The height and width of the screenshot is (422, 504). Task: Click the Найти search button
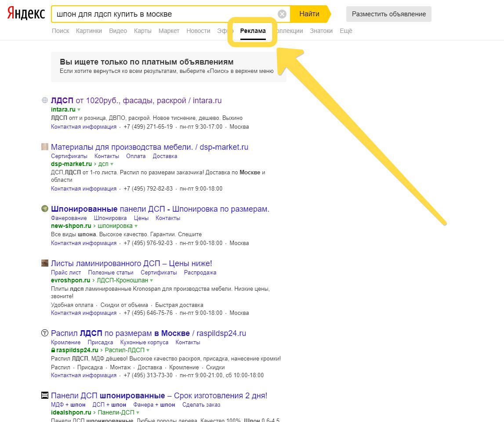tap(309, 14)
